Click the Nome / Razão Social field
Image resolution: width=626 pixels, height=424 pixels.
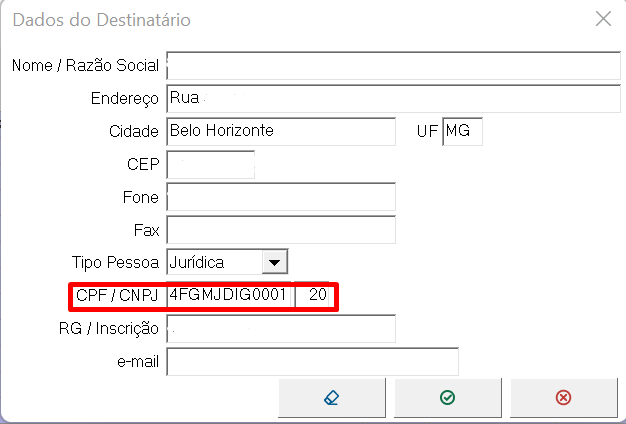pyautogui.click(x=394, y=66)
